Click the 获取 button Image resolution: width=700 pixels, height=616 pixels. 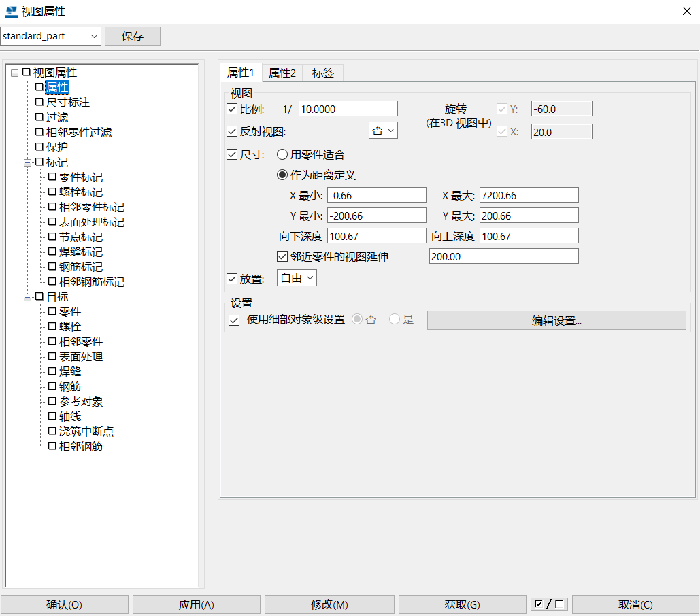point(462,604)
